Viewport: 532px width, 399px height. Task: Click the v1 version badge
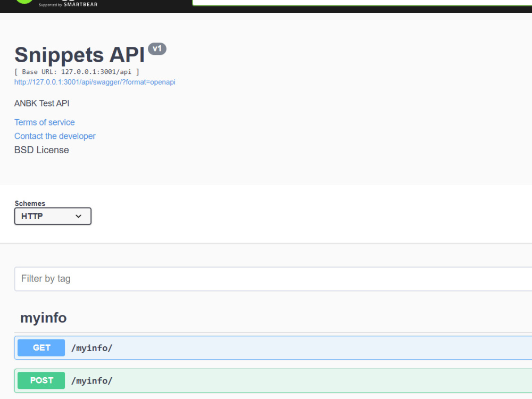[157, 49]
